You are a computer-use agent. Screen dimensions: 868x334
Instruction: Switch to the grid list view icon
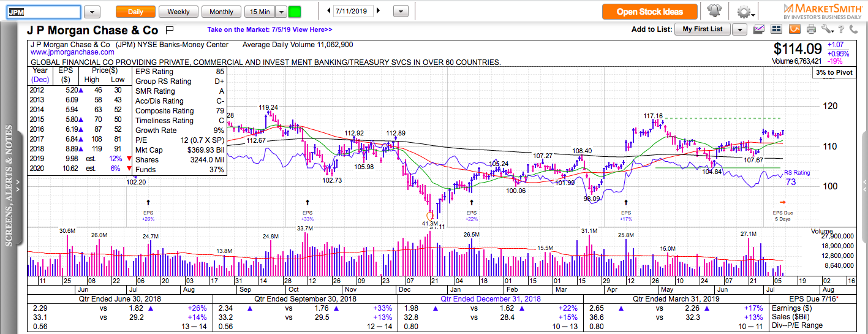point(777,29)
